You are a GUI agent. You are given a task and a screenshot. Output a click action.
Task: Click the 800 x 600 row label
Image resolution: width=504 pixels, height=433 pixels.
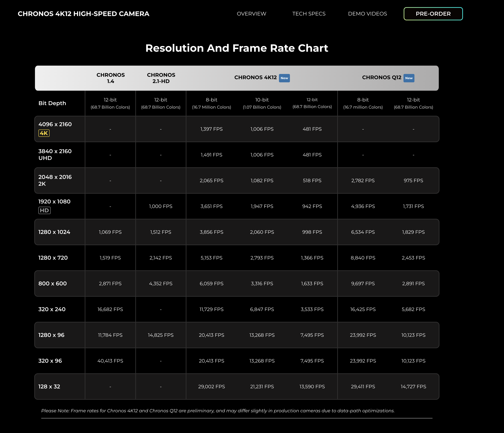click(x=52, y=284)
